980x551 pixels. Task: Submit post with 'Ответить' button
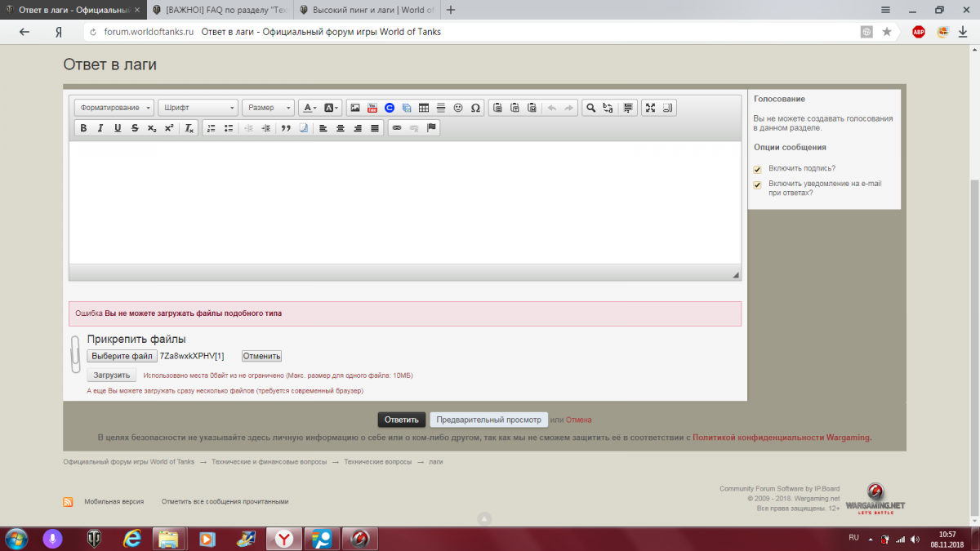click(402, 420)
